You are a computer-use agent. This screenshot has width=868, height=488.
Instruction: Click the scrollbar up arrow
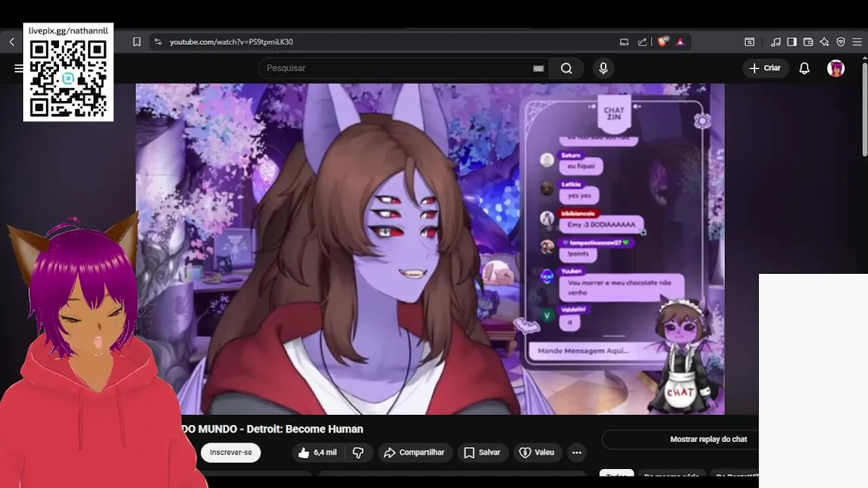pyautogui.click(x=865, y=58)
